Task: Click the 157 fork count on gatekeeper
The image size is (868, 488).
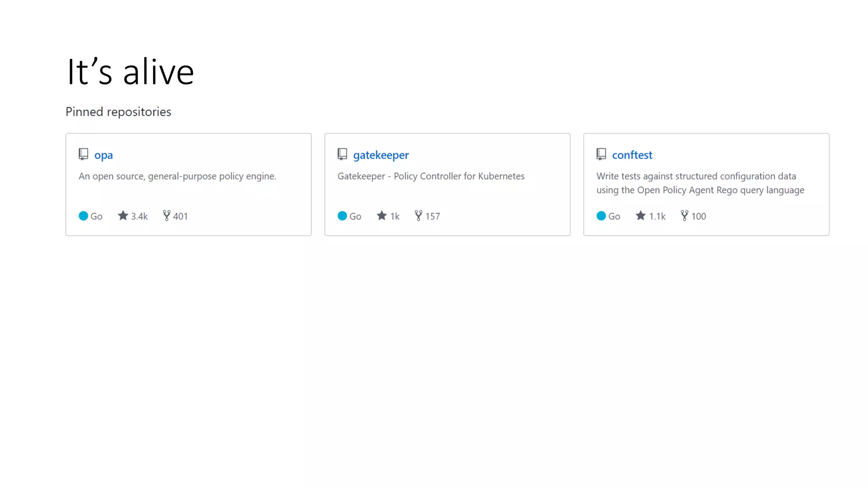Action: 433,216
